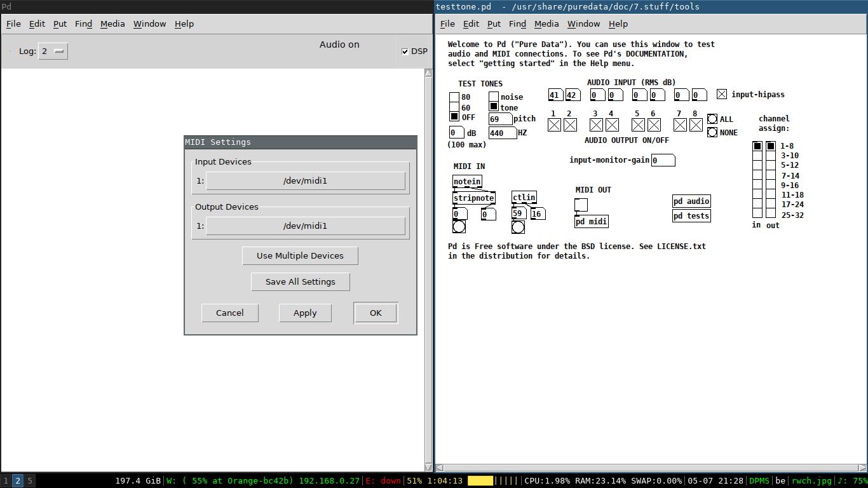Set input channel assign to 3-10
Viewport: 868px width, 488px height.
click(757, 156)
